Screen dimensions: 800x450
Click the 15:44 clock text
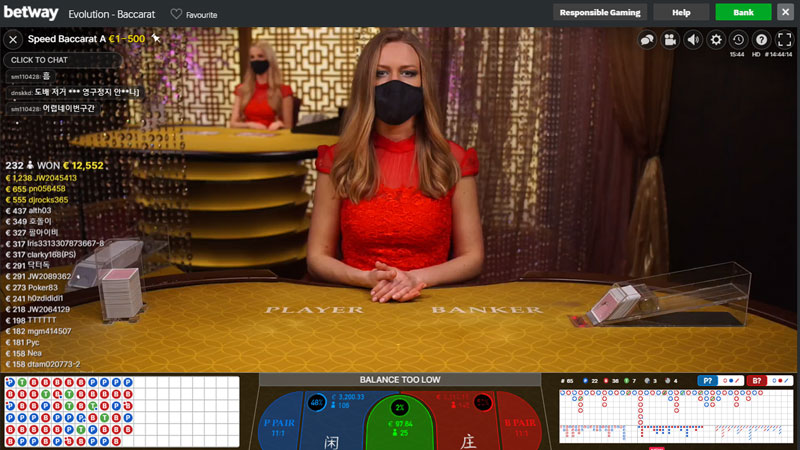(737, 55)
